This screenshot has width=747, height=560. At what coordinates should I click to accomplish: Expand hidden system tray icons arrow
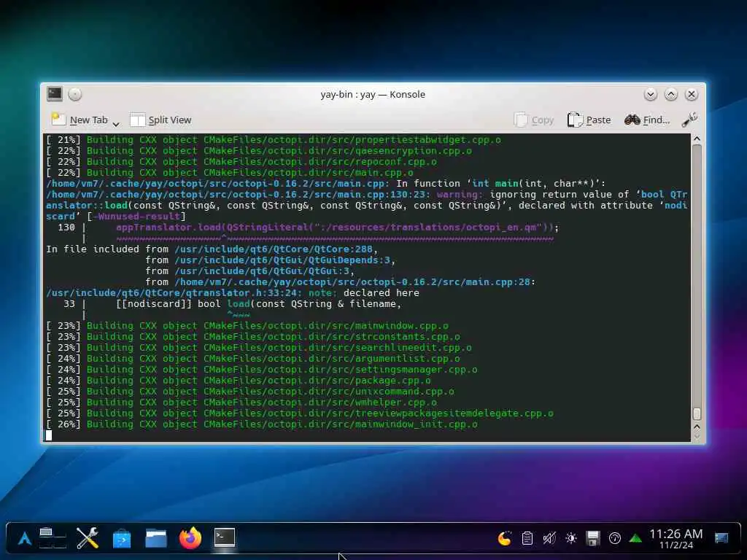pos(635,539)
